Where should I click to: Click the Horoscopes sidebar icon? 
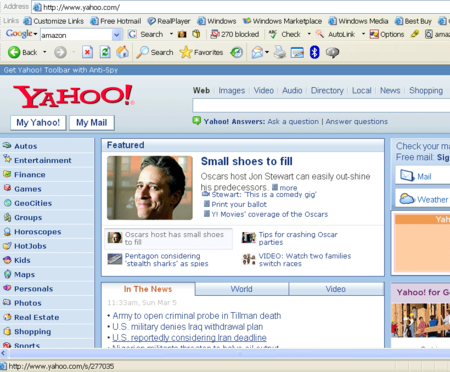click(7, 231)
